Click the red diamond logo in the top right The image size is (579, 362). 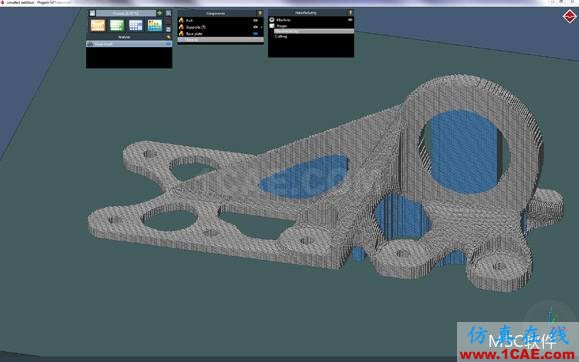[x=569, y=17]
